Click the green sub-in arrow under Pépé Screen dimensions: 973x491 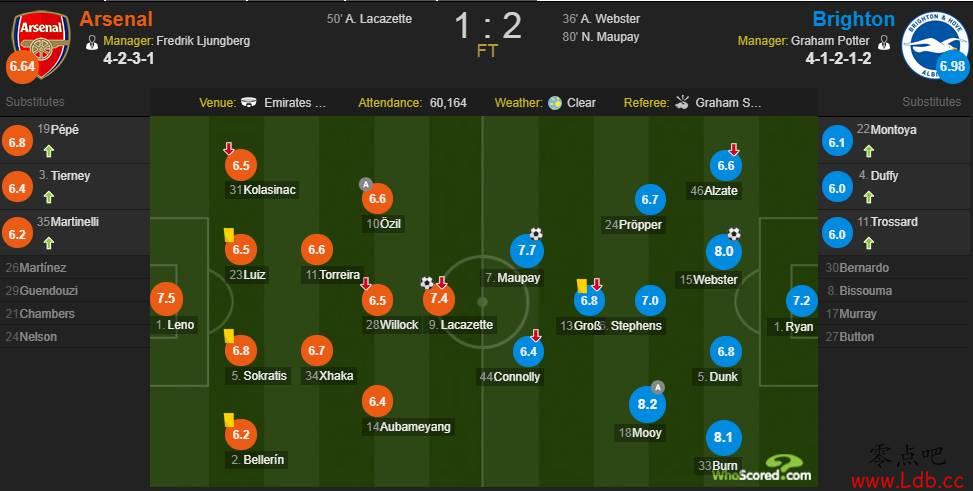click(48, 151)
